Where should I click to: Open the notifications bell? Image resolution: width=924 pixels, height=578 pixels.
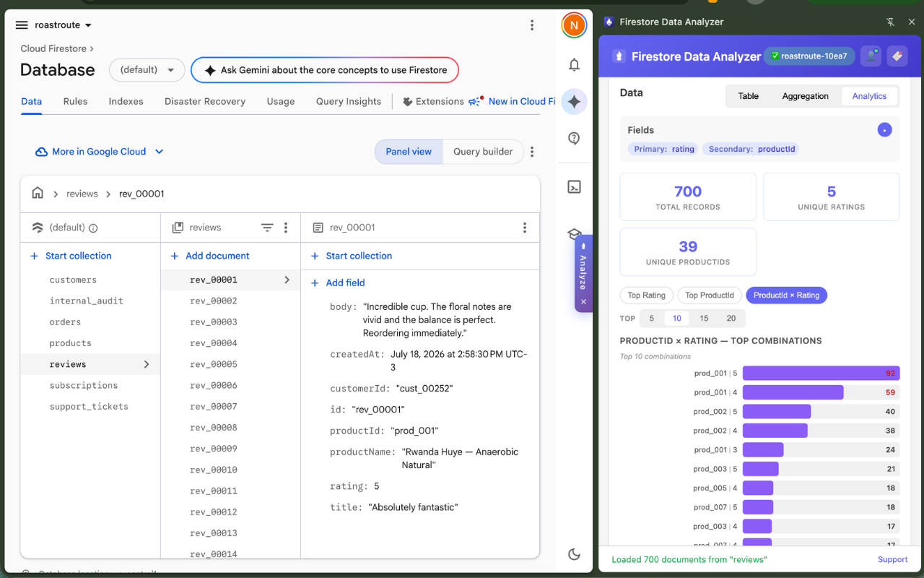point(574,65)
